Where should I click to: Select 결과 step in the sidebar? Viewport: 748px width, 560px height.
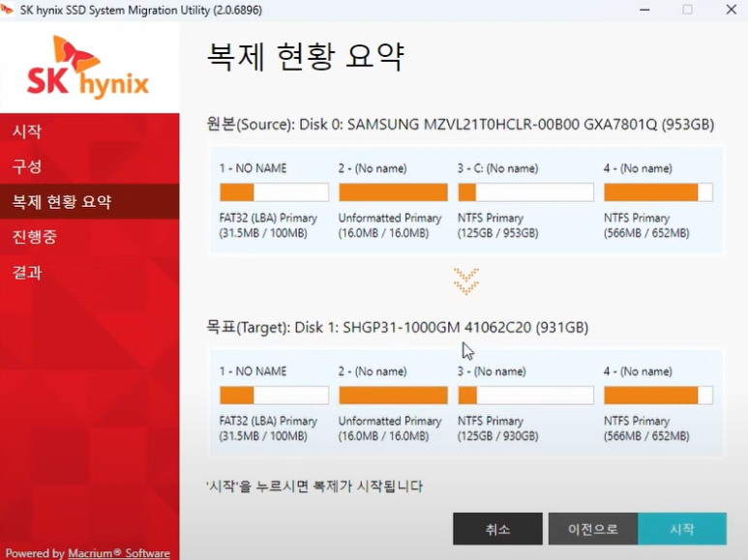click(90, 273)
